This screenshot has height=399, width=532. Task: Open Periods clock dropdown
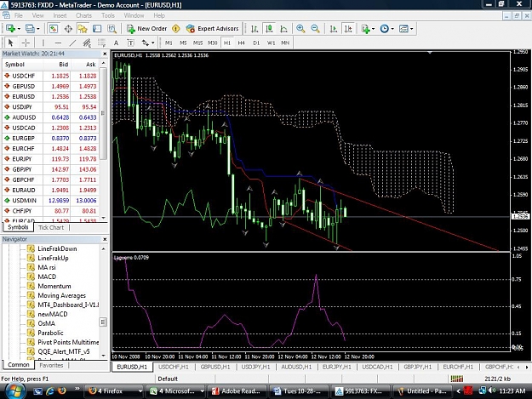[385, 29]
